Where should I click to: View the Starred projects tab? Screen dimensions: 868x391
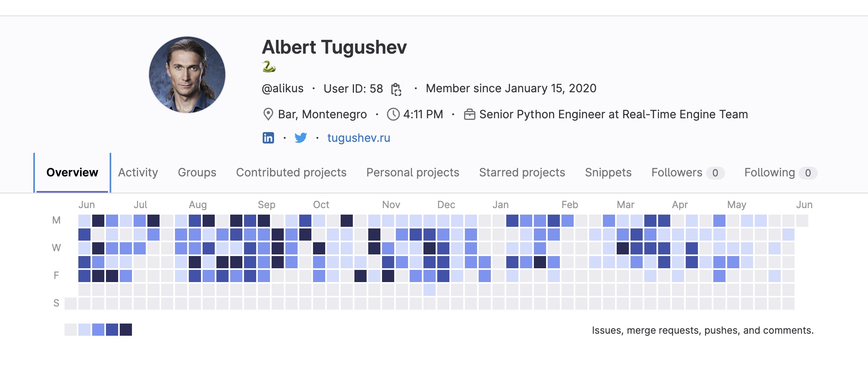click(x=522, y=172)
